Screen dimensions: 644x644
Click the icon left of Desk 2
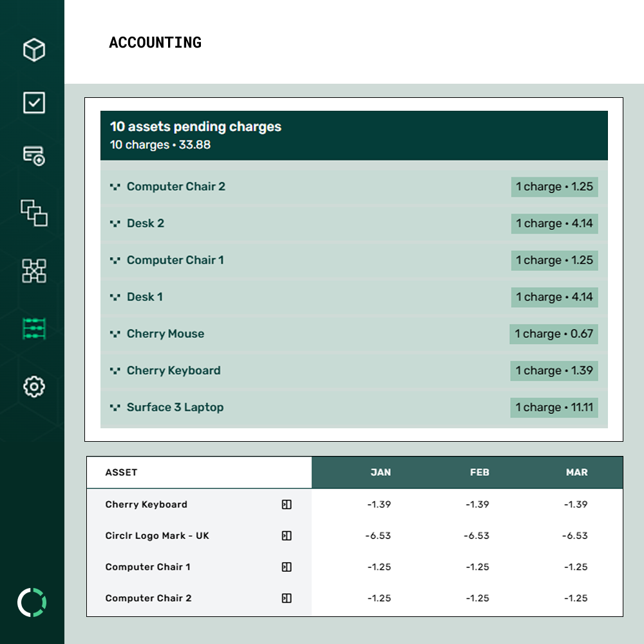click(x=115, y=223)
